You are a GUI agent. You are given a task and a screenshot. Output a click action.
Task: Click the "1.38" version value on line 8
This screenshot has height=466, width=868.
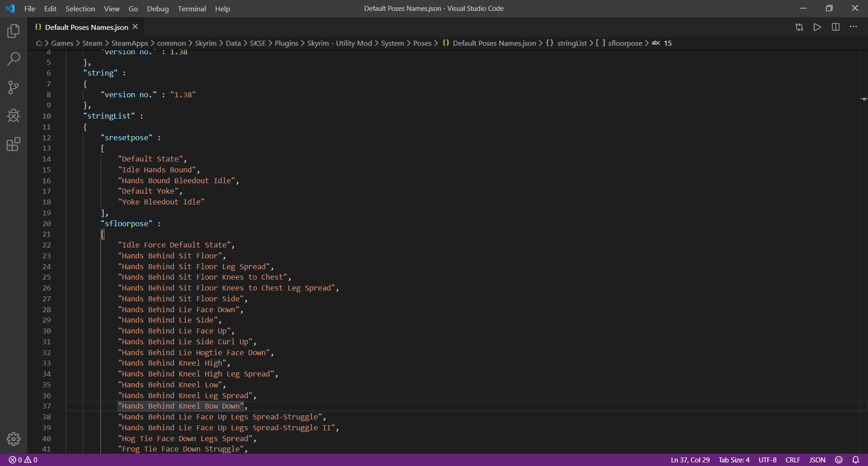(183, 95)
